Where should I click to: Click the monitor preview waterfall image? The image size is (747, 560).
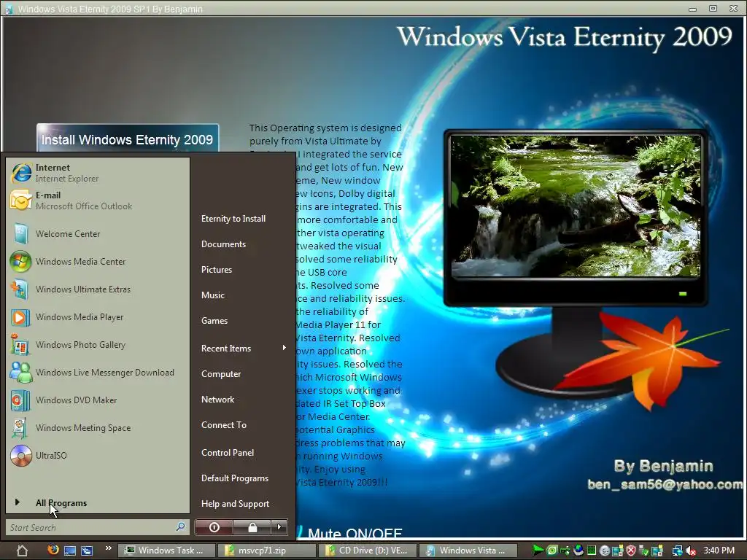coord(576,206)
